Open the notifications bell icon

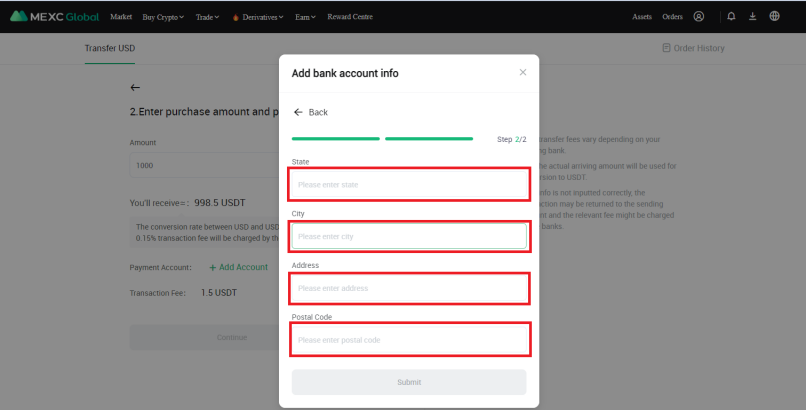731,17
